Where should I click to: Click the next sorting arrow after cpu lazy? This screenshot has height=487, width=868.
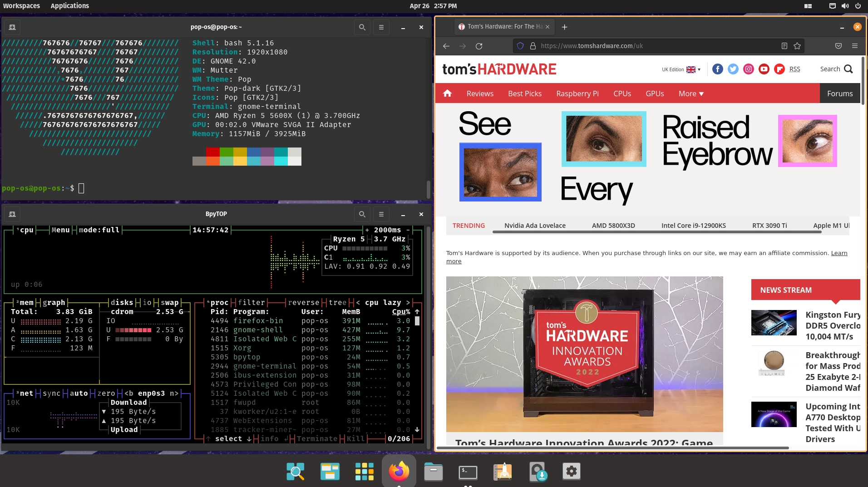[408, 303]
